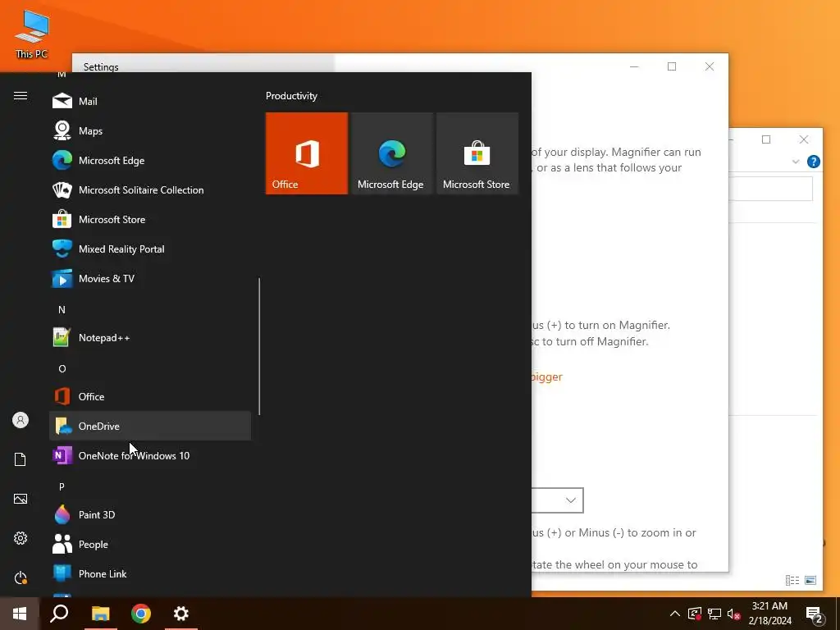The width and height of the screenshot is (840, 630).
Task: Open the user account icon in Start sidebar
Action: [x=21, y=420]
